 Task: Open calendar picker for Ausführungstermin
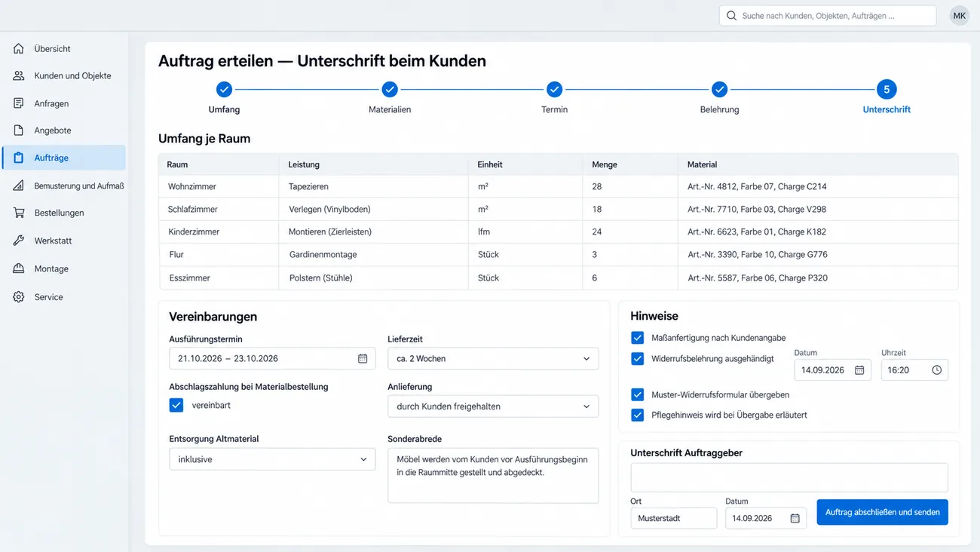[x=363, y=358]
